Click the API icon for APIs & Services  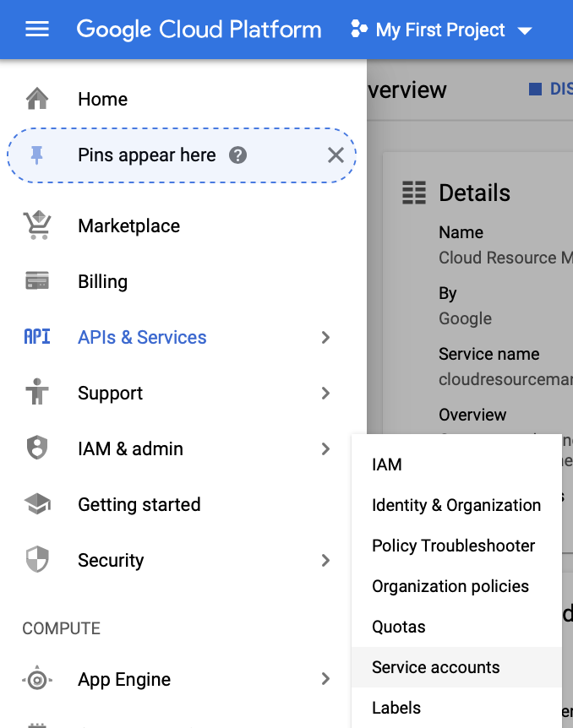[x=37, y=337]
